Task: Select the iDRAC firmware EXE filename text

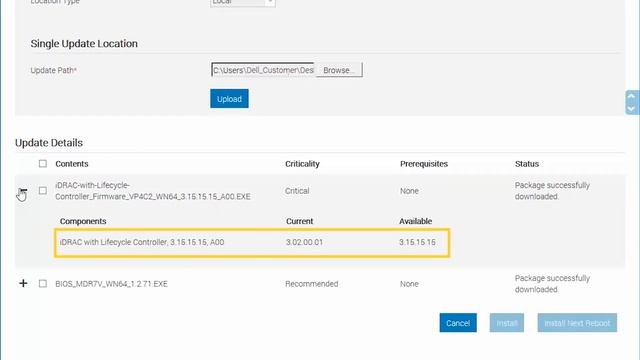Action: [x=153, y=191]
